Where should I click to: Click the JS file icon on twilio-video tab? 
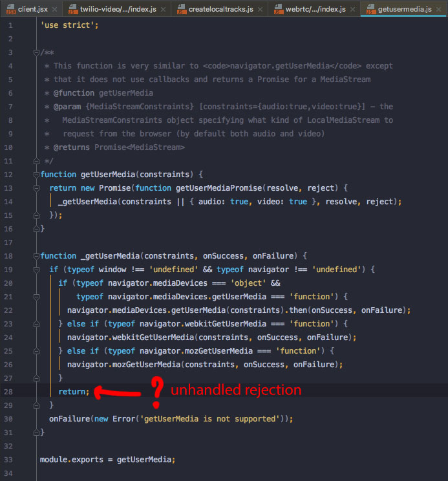pos(72,9)
